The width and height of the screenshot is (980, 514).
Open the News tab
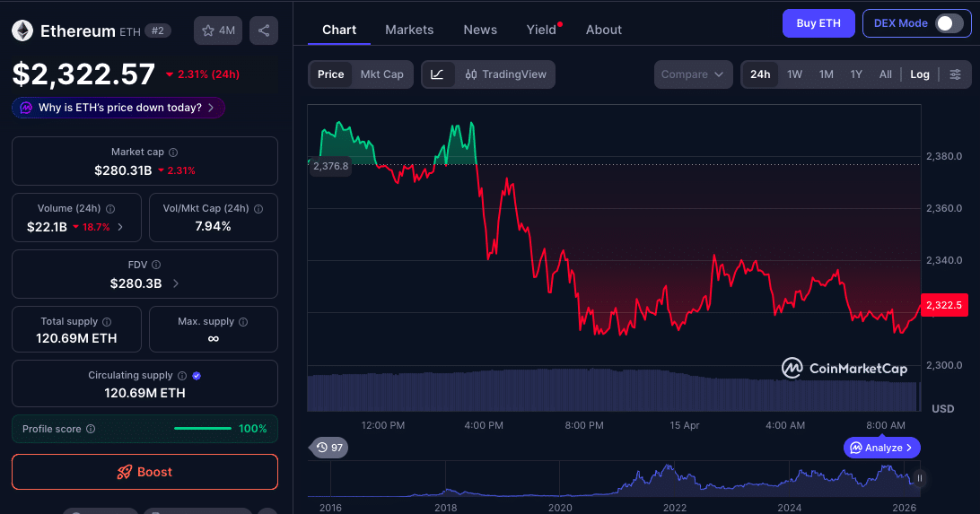(480, 30)
